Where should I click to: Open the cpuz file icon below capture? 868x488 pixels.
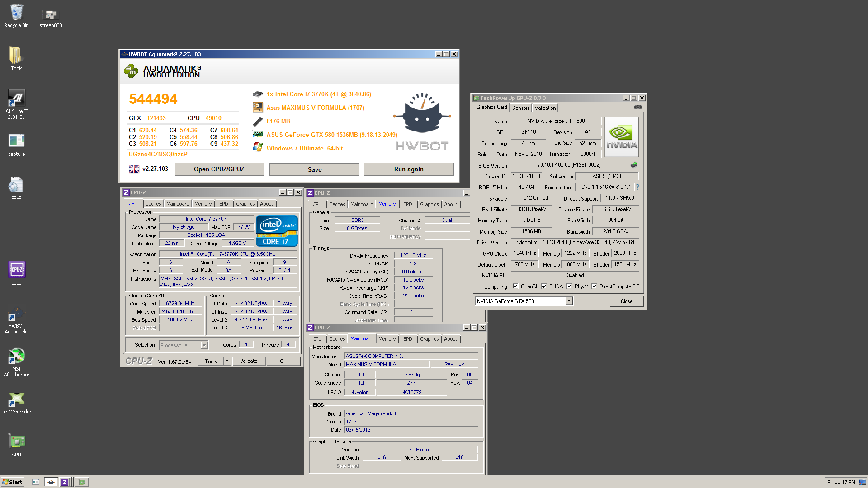[x=16, y=188]
